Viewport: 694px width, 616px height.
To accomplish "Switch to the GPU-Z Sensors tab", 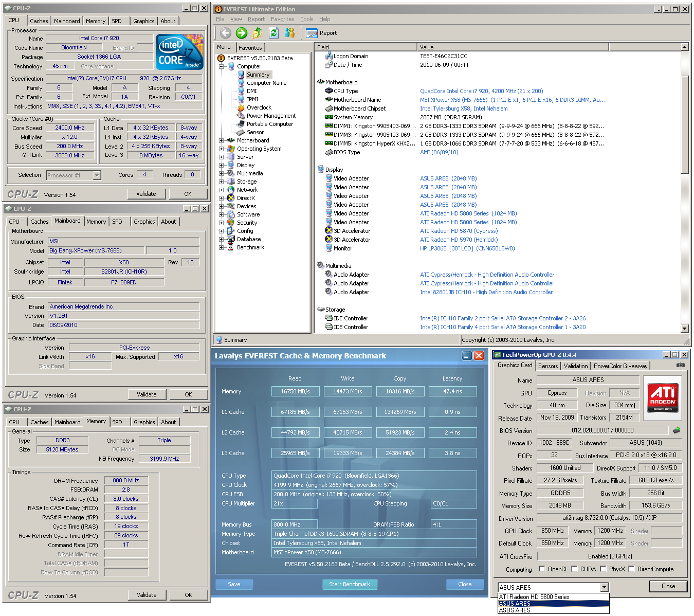I will click(x=548, y=366).
